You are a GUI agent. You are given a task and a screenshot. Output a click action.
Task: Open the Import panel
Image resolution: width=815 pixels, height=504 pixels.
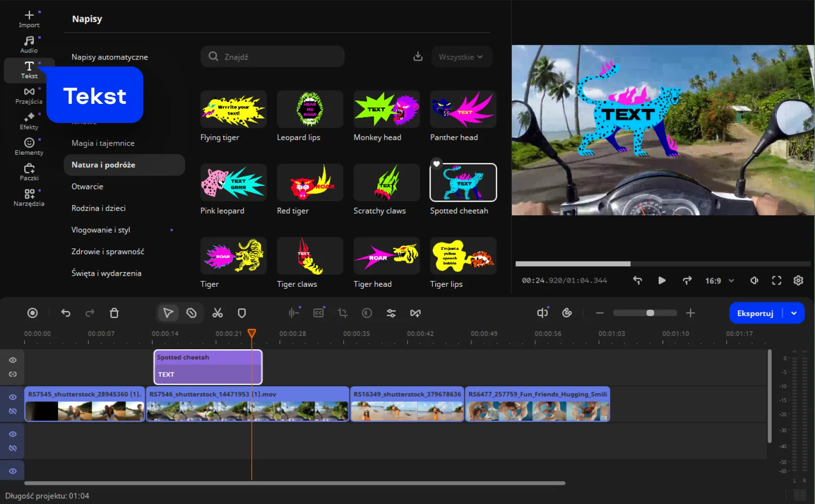tap(29, 19)
